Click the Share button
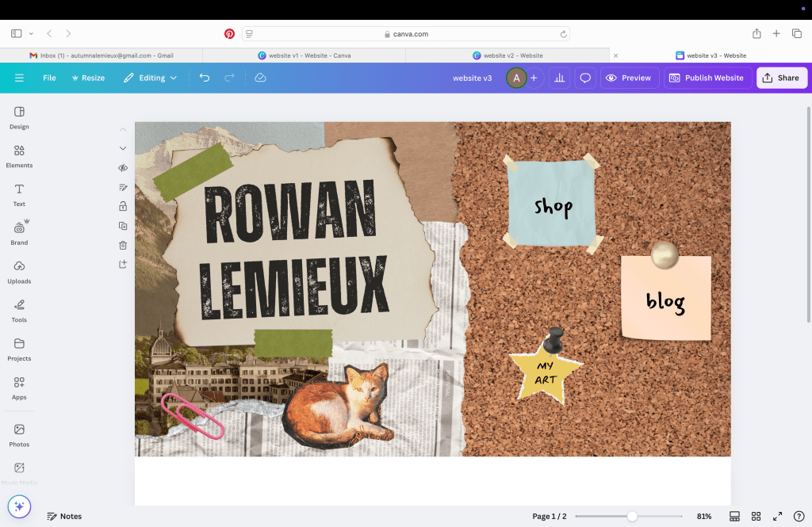This screenshot has height=527, width=812. click(x=781, y=78)
